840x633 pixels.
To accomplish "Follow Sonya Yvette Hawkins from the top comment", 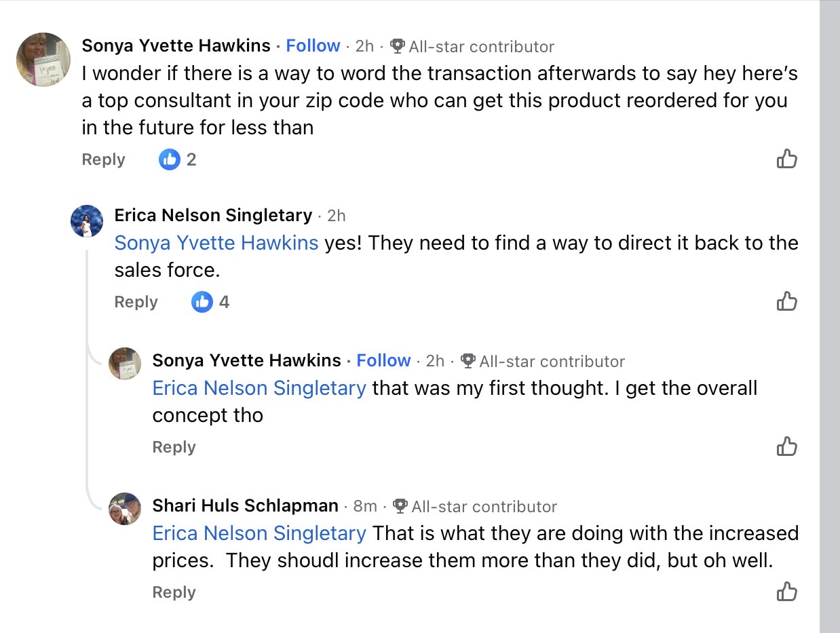I will click(313, 45).
